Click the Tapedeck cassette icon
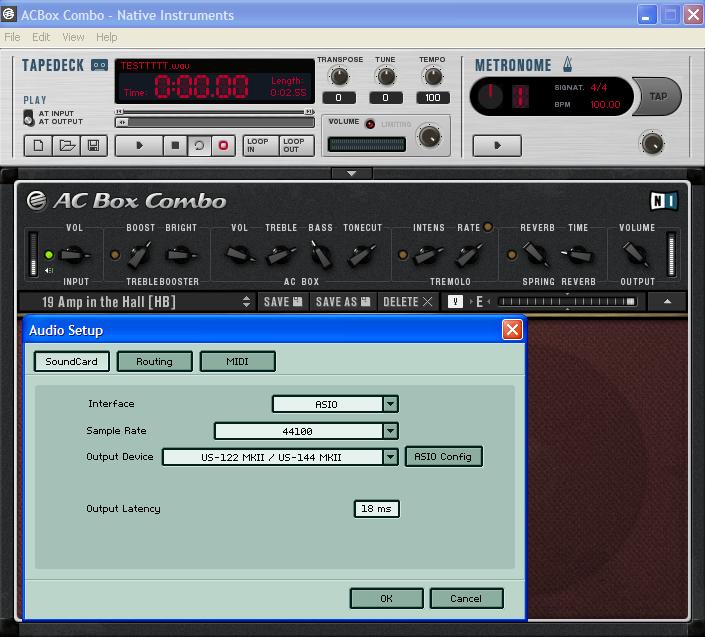 [x=99, y=65]
